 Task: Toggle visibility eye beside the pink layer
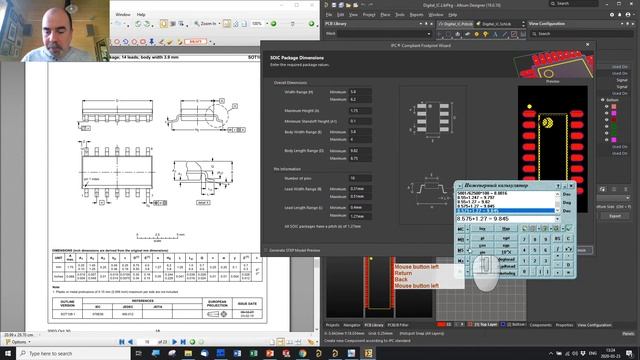coord(607,107)
